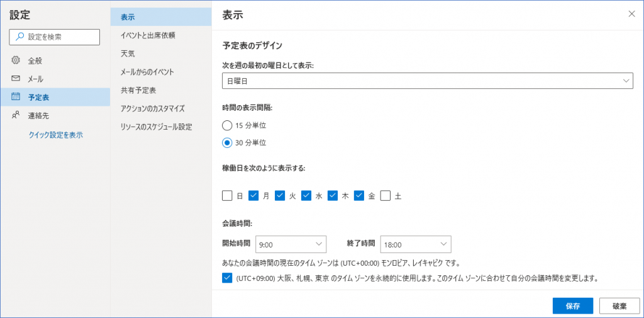The width and height of the screenshot is (644, 318).
Task: Open the 日曜日 first day dropdown
Action: (428, 81)
